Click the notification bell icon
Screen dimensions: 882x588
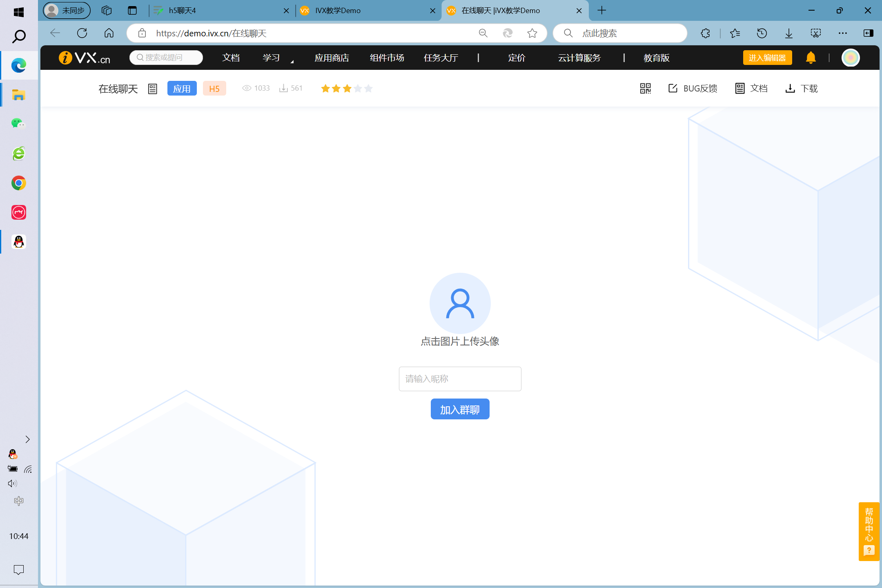811,58
